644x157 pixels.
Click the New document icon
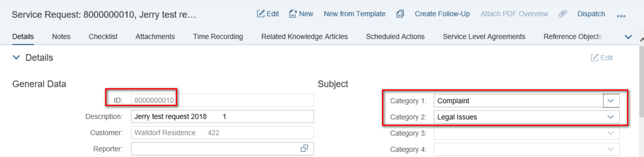[x=293, y=14]
